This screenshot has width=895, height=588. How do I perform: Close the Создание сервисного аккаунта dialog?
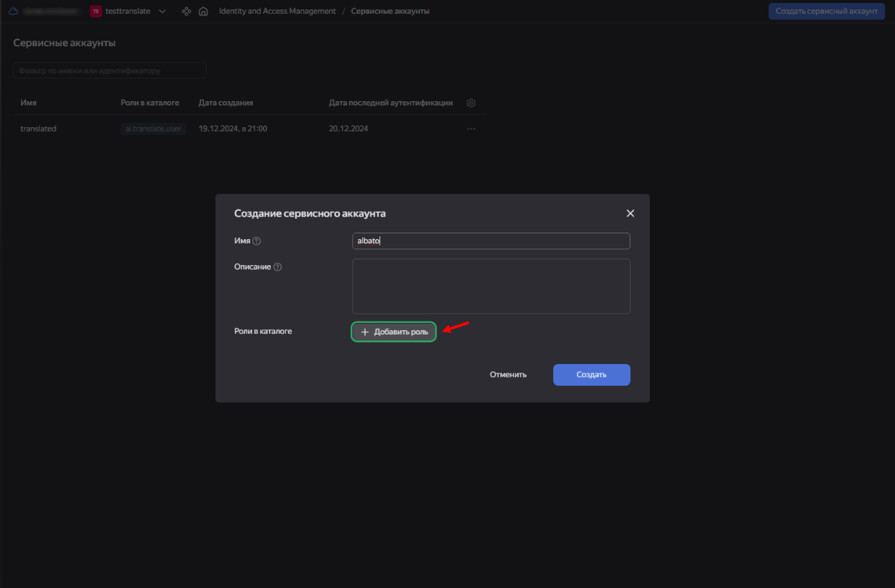[x=630, y=214]
